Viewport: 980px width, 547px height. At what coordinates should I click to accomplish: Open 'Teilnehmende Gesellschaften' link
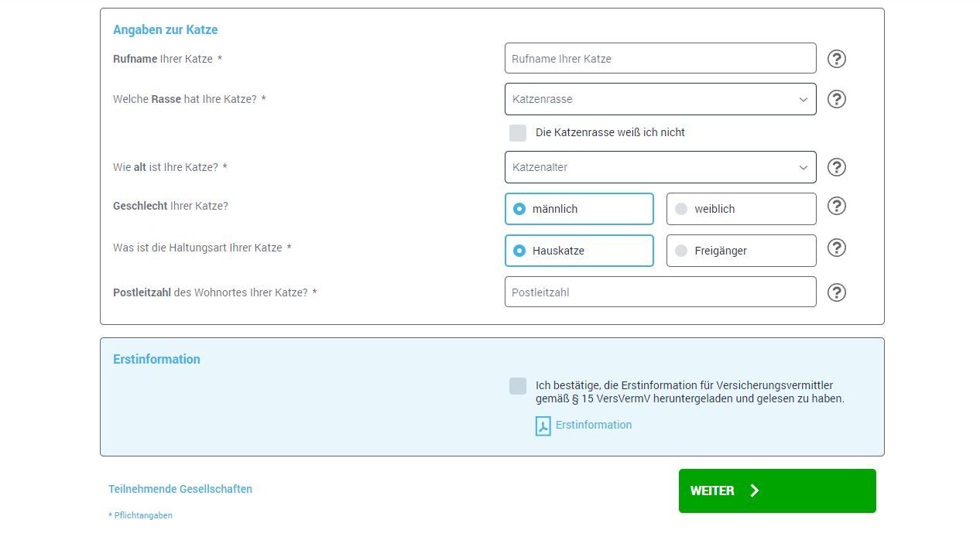[x=180, y=489]
